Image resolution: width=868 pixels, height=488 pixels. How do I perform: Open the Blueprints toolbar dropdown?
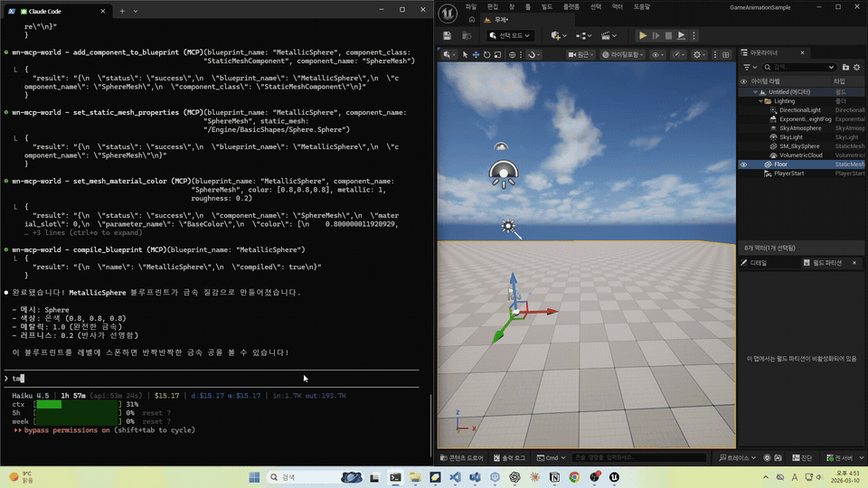[x=583, y=35]
